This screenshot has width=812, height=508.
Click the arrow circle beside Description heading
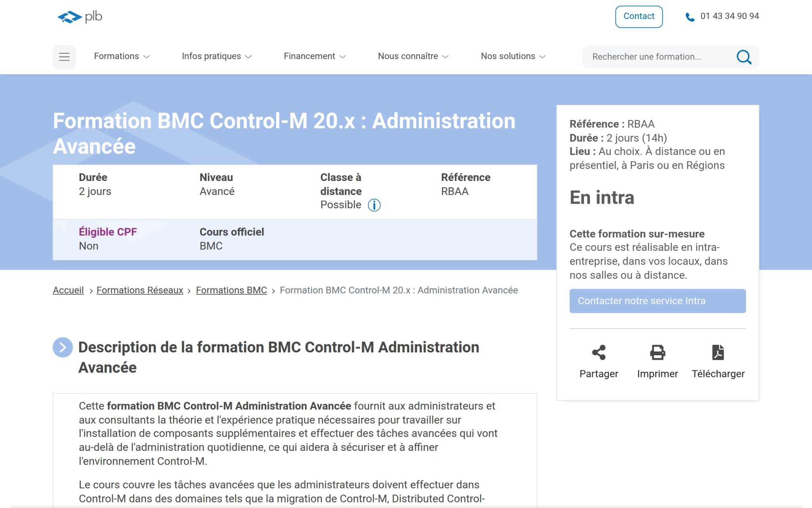click(63, 348)
